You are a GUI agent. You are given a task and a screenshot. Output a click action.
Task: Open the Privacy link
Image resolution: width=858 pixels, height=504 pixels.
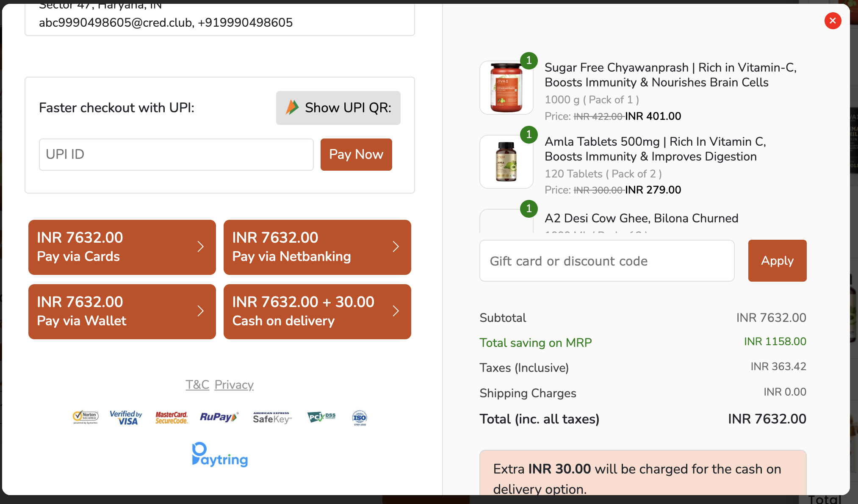(x=234, y=385)
